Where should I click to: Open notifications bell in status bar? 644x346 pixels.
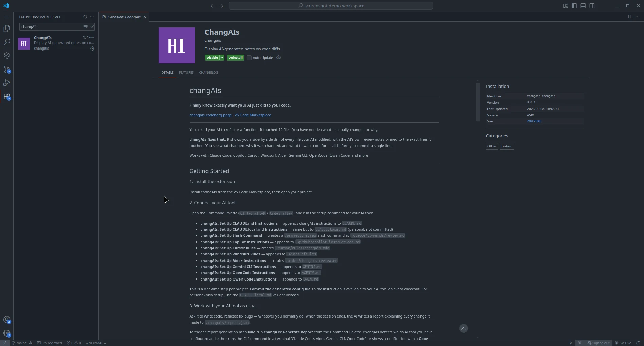tap(638, 343)
